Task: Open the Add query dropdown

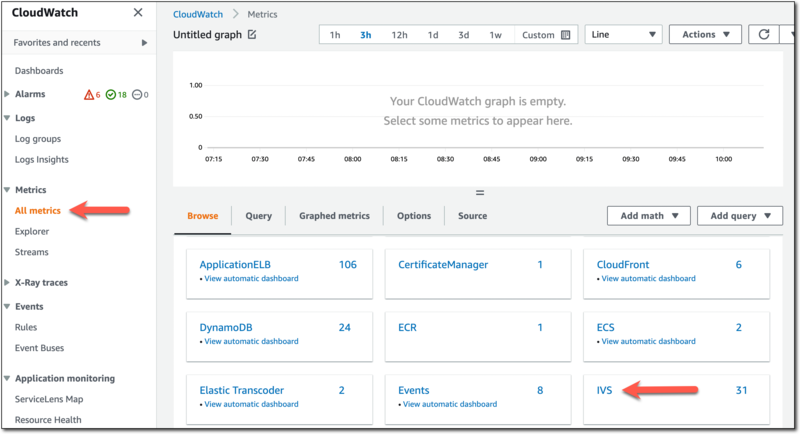Action: coord(740,216)
